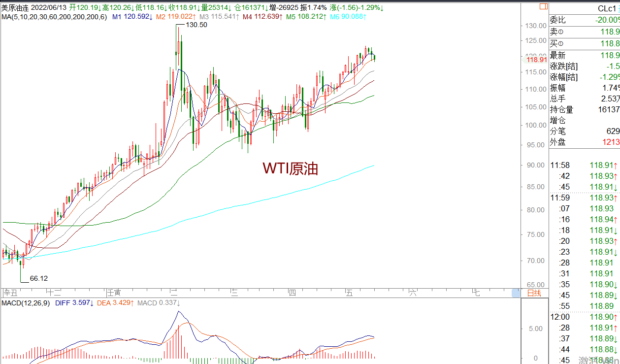The height and width of the screenshot is (364, 620).
Task: Select the M2 119.022 moving average value
Action: coord(177,16)
